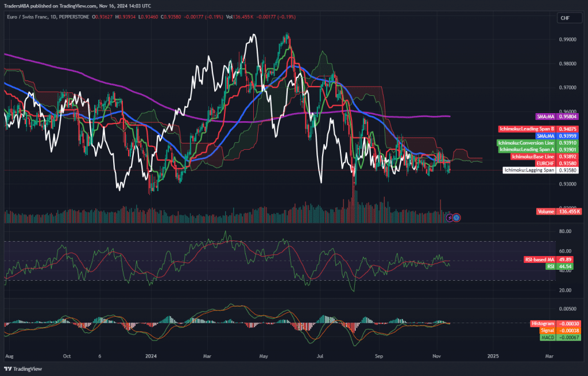Click the purple lightning event icon
Viewport: 588px width, 376px height.
pos(450,218)
